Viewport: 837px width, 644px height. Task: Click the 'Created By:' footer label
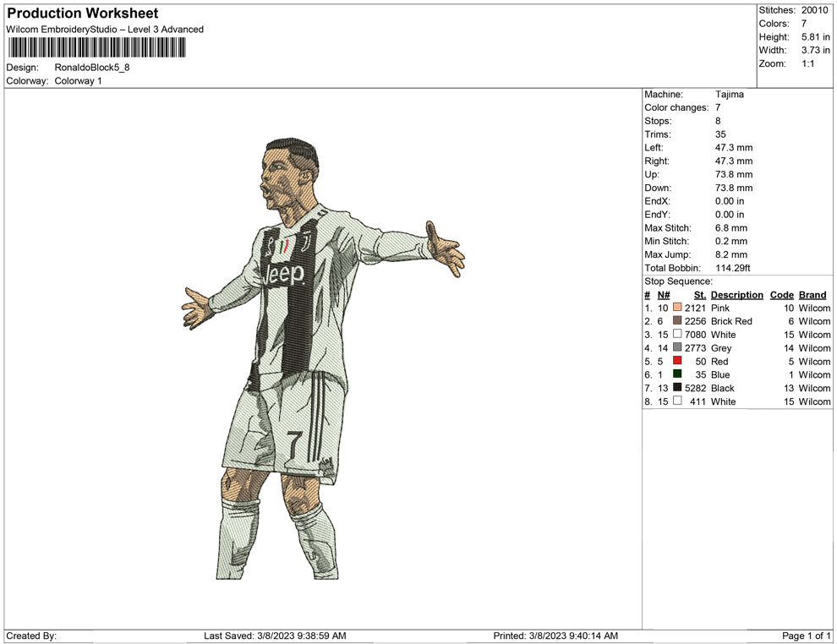click(31, 636)
